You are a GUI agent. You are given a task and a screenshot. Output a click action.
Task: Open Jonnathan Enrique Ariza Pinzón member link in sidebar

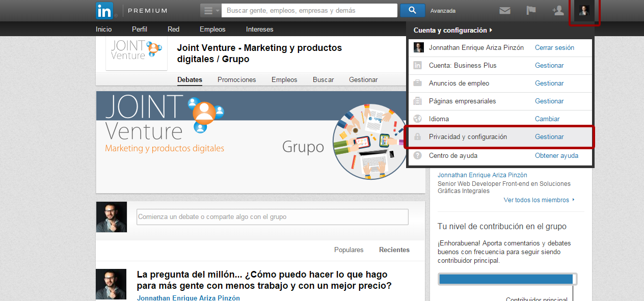pyautogui.click(x=482, y=175)
